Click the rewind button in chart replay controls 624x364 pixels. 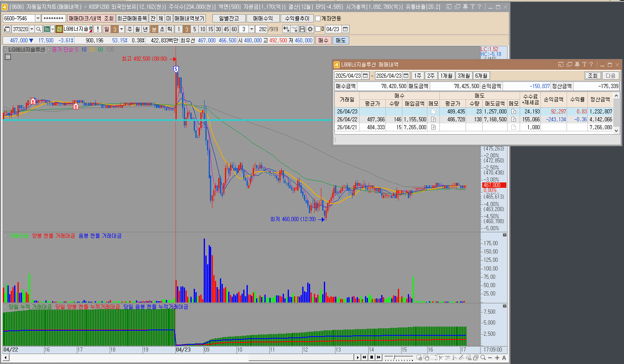(x=364, y=357)
